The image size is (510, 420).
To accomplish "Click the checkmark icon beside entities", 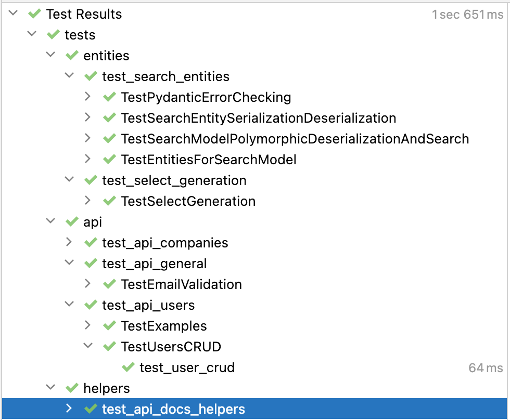I will point(72,56).
